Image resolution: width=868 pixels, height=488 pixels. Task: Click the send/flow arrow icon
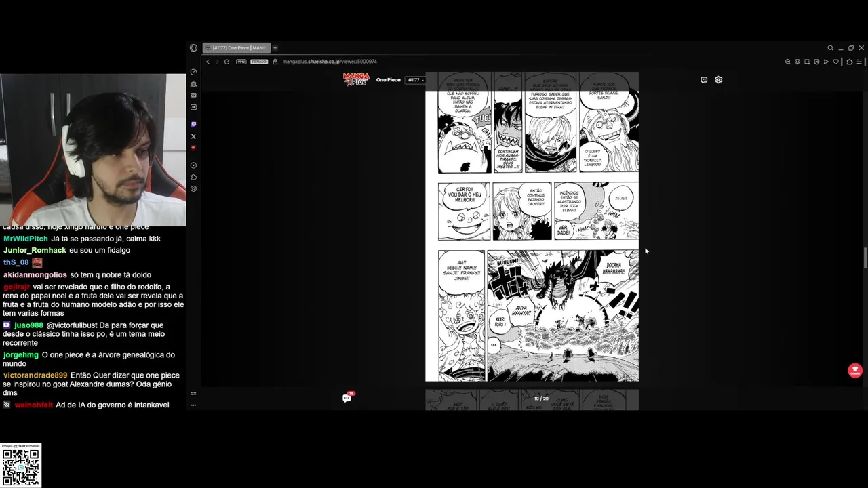point(826,62)
